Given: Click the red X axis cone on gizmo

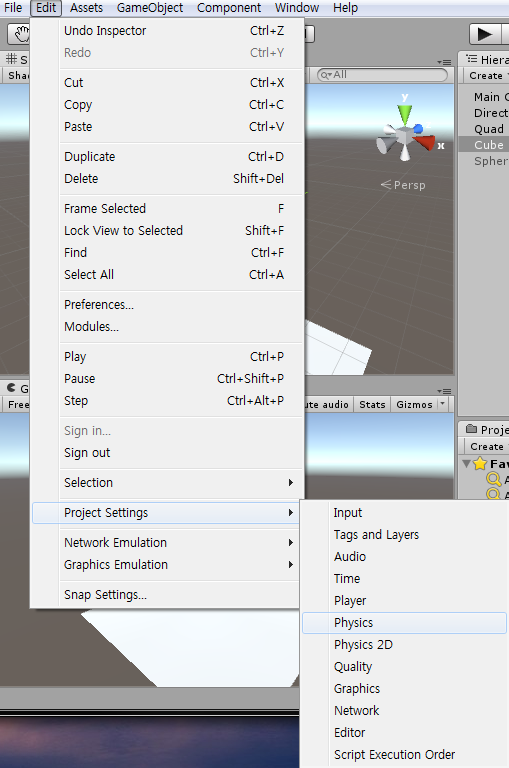Looking at the screenshot, I should pyautogui.click(x=425, y=142).
